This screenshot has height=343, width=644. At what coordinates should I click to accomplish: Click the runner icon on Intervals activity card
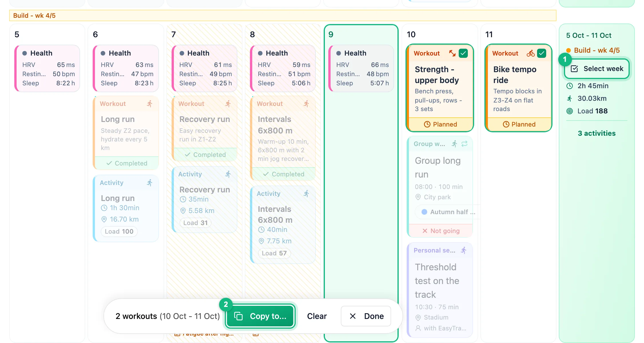tap(306, 194)
